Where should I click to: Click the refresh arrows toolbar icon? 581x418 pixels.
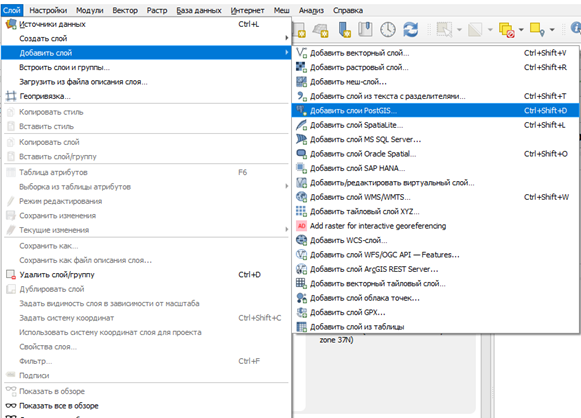411,29
